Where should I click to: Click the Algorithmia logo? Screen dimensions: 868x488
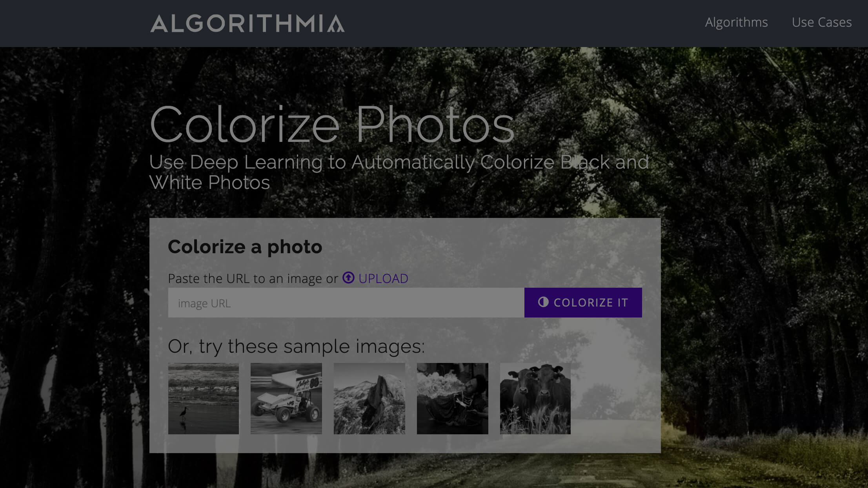[247, 23]
